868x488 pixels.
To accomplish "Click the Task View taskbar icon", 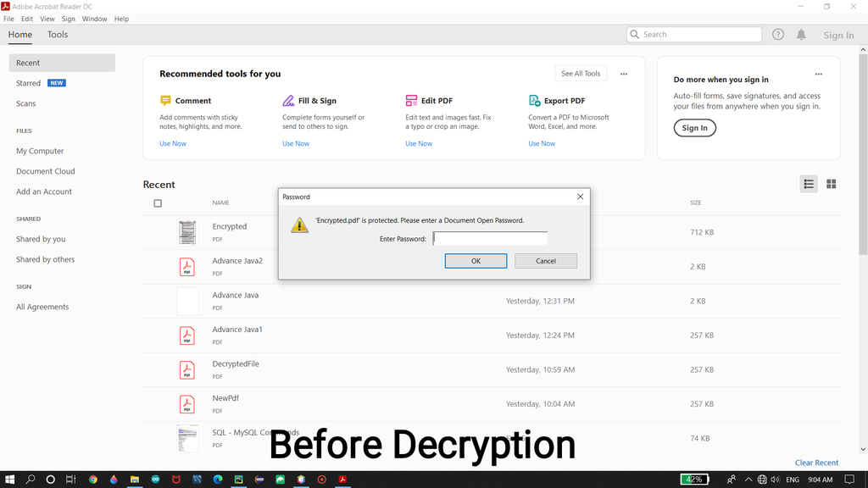I will [x=71, y=480].
